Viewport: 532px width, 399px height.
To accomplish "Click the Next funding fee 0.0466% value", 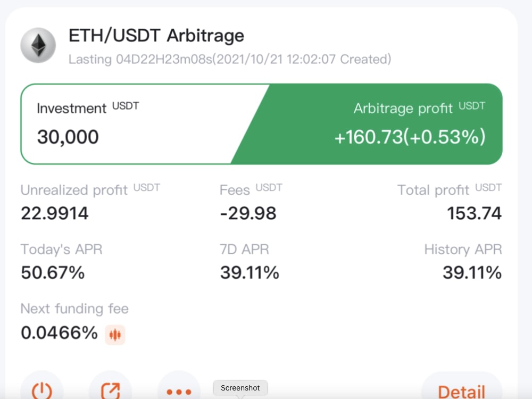I will [59, 332].
